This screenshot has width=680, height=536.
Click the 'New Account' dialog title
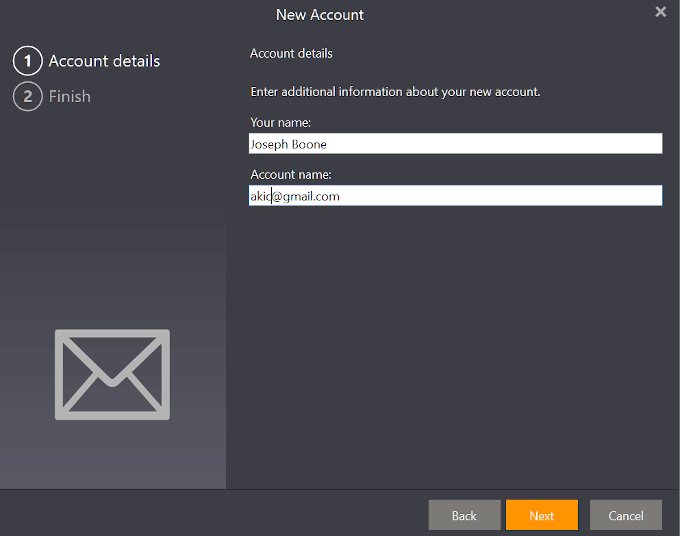pyautogui.click(x=320, y=15)
